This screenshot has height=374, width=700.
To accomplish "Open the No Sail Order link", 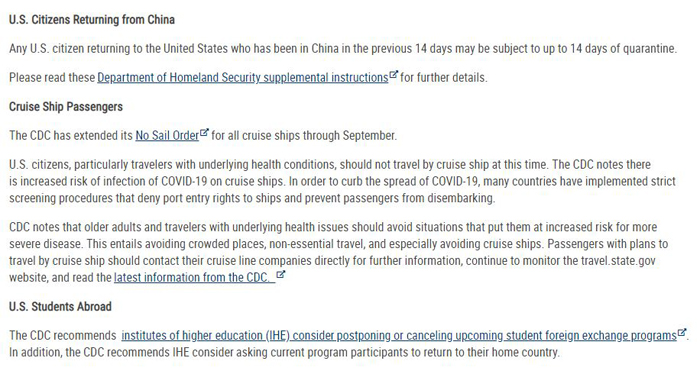I will (167, 136).
